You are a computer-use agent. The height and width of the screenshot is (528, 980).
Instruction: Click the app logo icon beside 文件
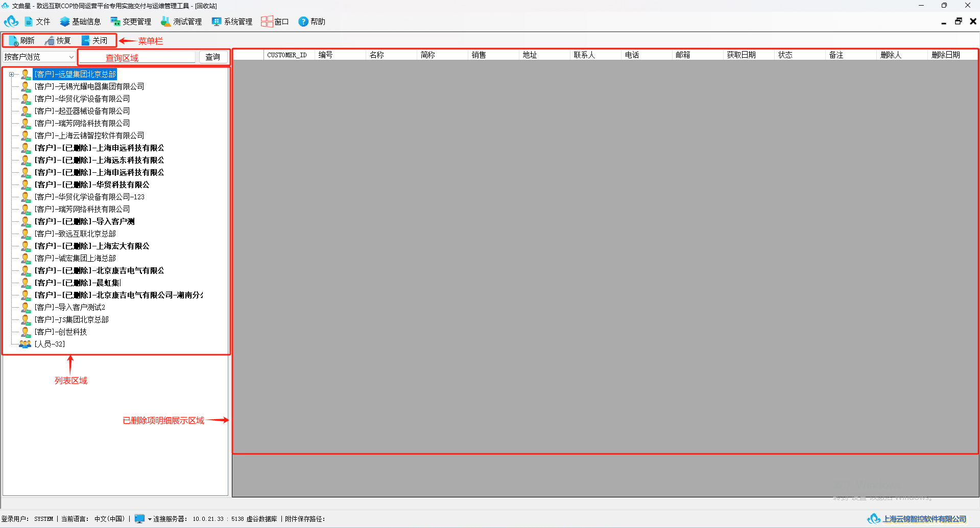pyautogui.click(x=11, y=21)
